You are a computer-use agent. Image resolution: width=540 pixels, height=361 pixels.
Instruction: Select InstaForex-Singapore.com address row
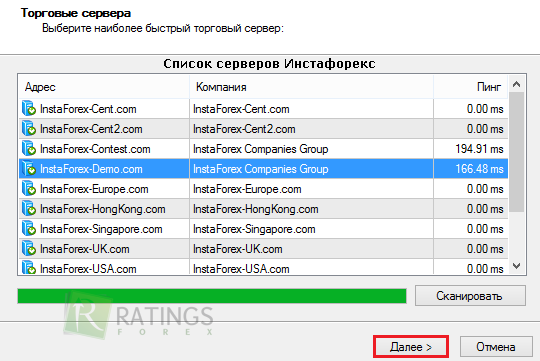tap(104, 229)
